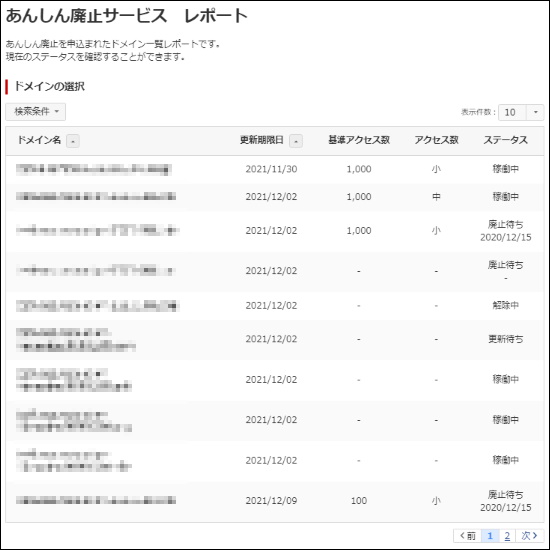Go to next page with 次
The width and height of the screenshot is (550, 550).
[x=529, y=536]
